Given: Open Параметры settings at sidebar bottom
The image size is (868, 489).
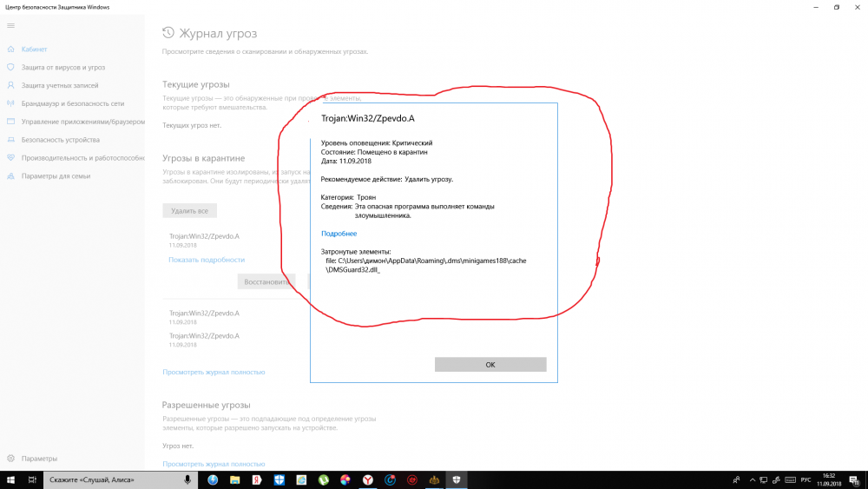Looking at the screenshot, I should coord(39,459).
